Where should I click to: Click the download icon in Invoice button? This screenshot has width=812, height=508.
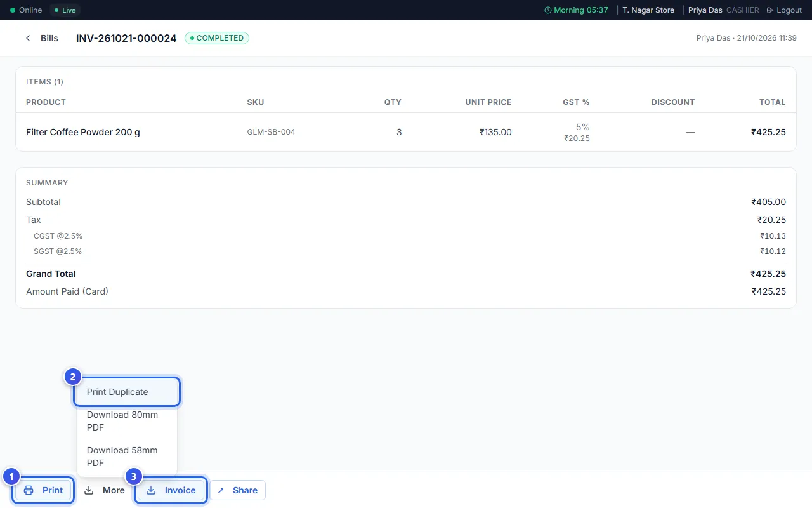[x=151, y=490]
